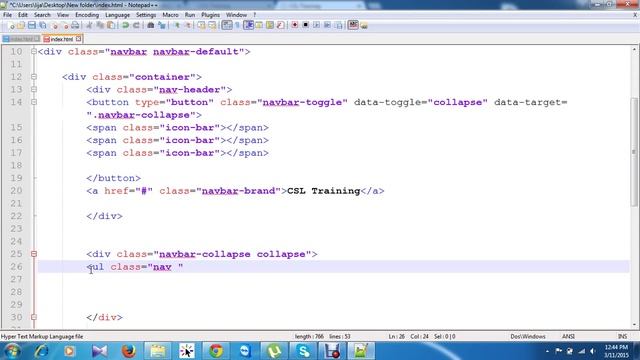Click the Save All toolbar icon

[42, 25]
